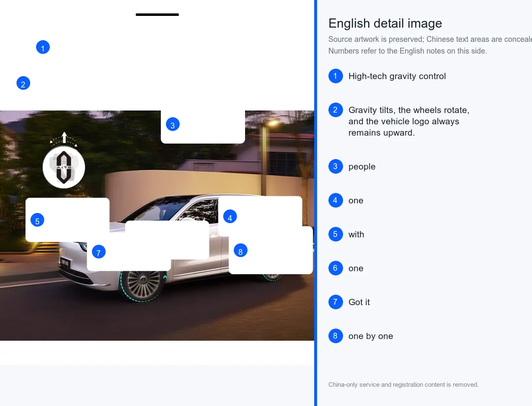Select marker 2 on the left artwork

coord(23,83)
